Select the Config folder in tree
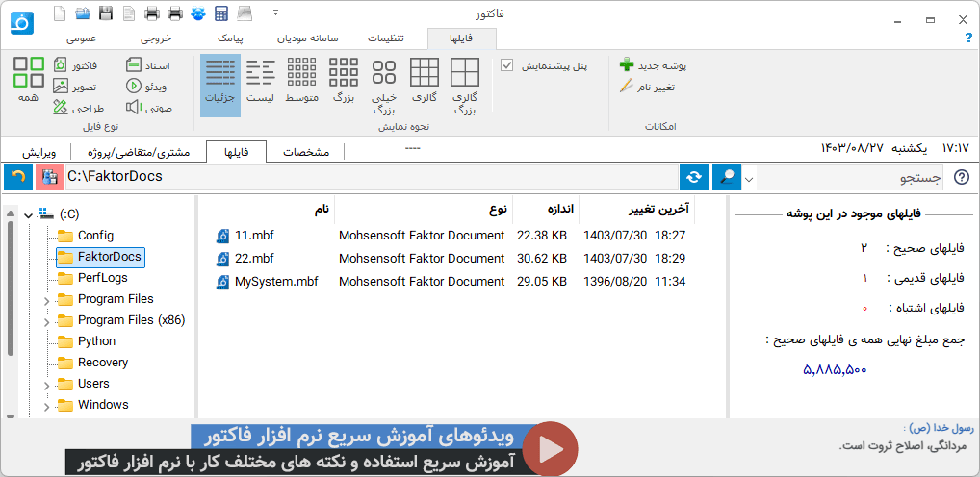 pyautogui.click(x=86, y=236)
